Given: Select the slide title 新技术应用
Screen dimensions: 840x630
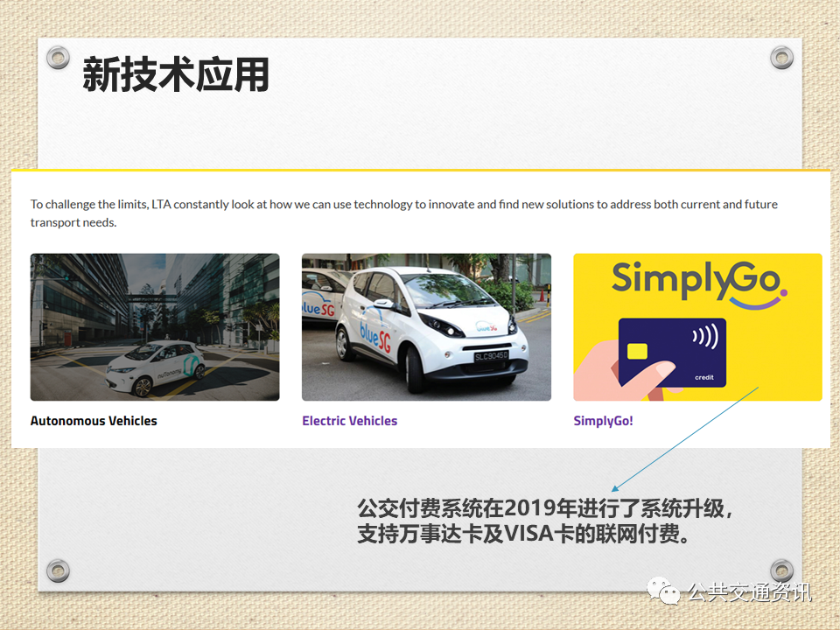Looking at the screenshot, I should [x=176, y=74].
